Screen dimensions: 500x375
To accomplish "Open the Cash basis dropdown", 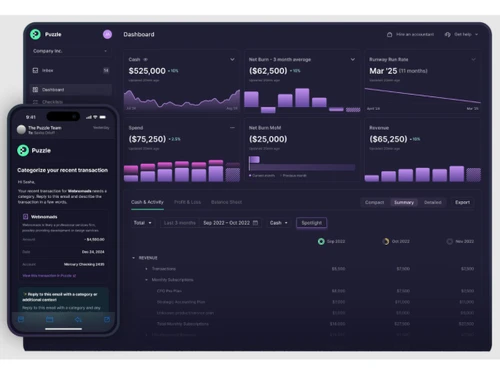I will coord(278,223).
